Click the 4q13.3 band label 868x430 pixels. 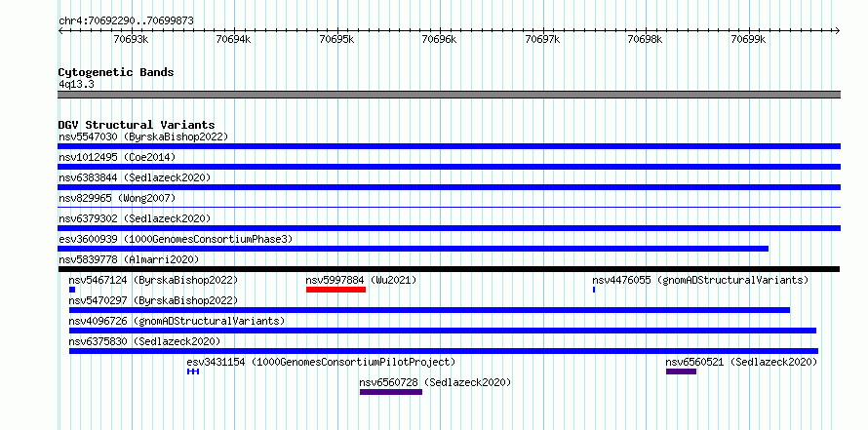point(76,84)
